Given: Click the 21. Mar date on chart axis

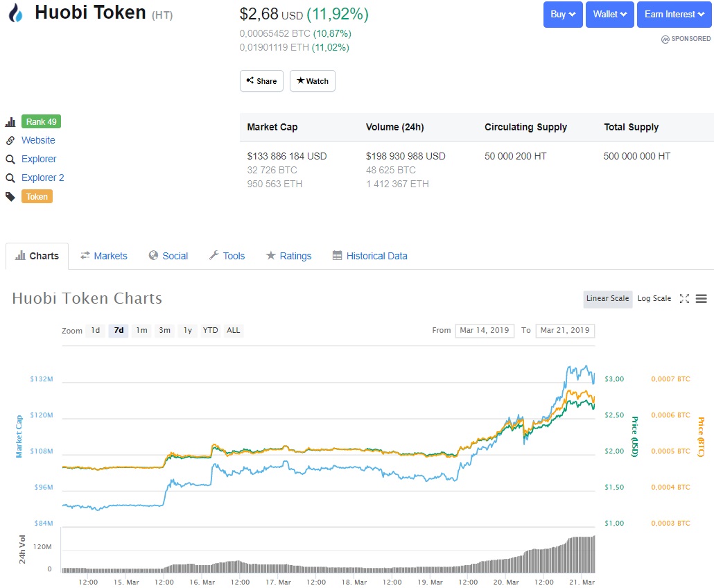Looking at the screenshot, I should click(x=582, y=582).
